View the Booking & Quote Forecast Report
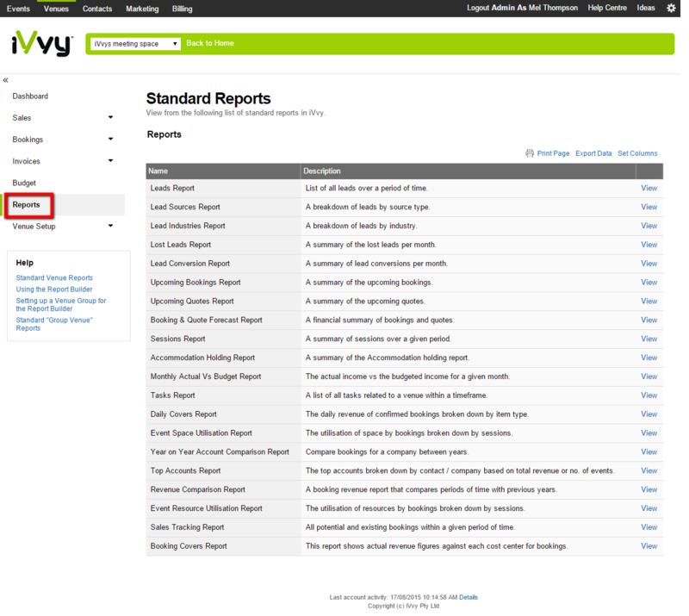The image size is (689, 616). 649,320
